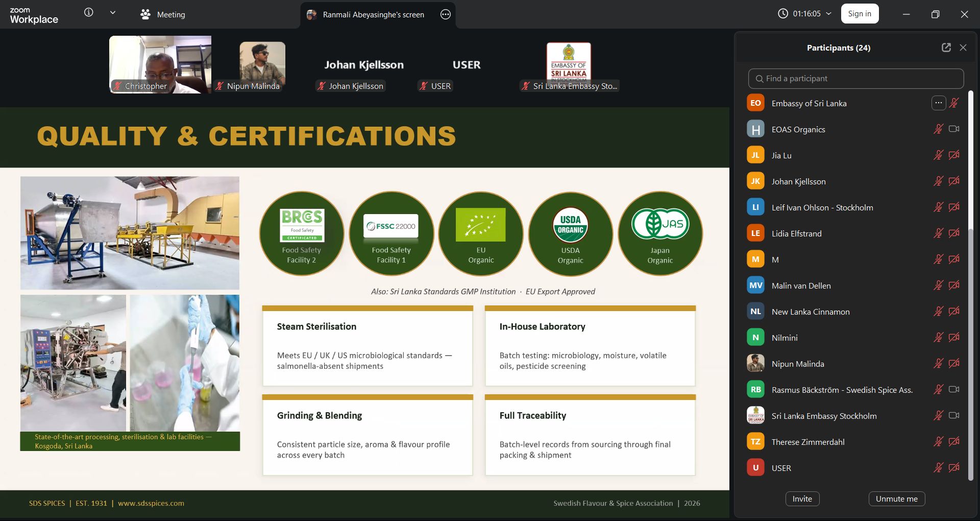Expand the dropdown next to meeting info

pos(113,13)
